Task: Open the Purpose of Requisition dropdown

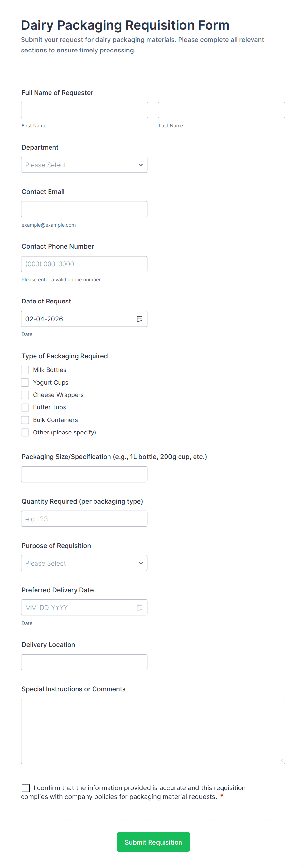Action: click(x=84, y=563)
